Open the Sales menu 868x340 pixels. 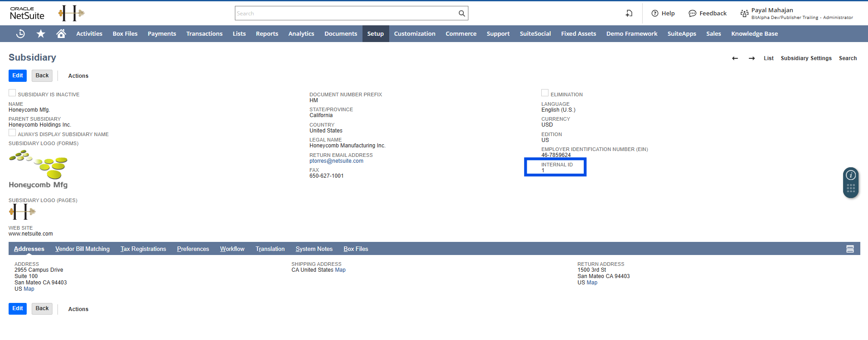tap(713, 34)
